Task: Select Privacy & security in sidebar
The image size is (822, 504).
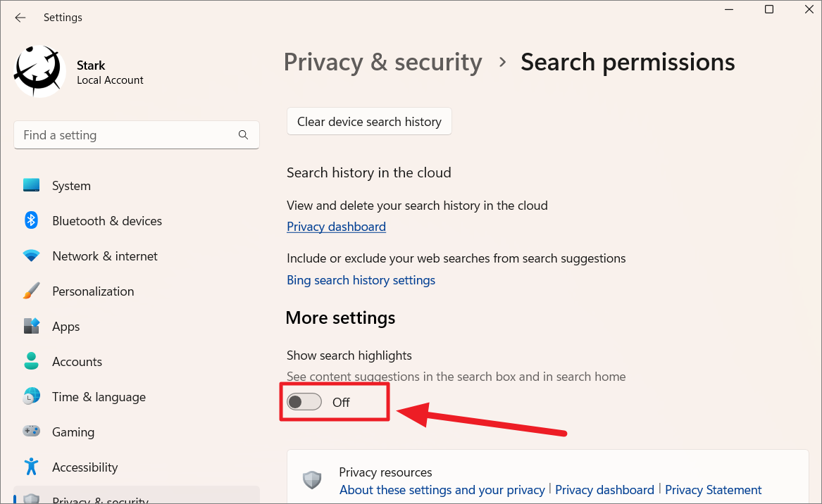Action: 100,498
